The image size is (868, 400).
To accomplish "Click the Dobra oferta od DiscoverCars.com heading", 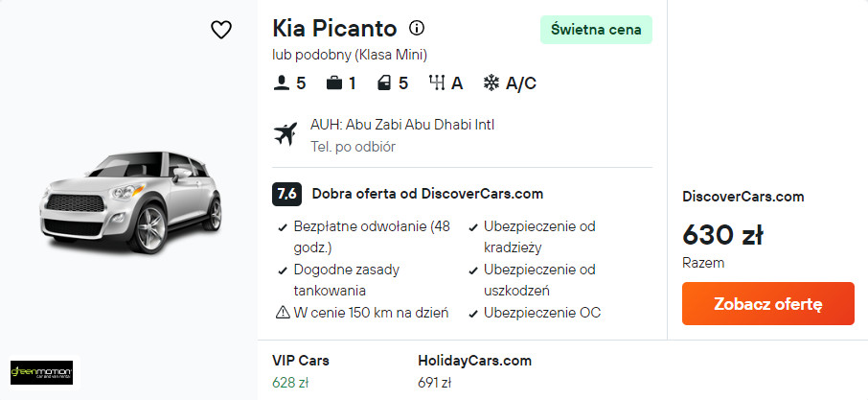I will (x=427, y=194).
